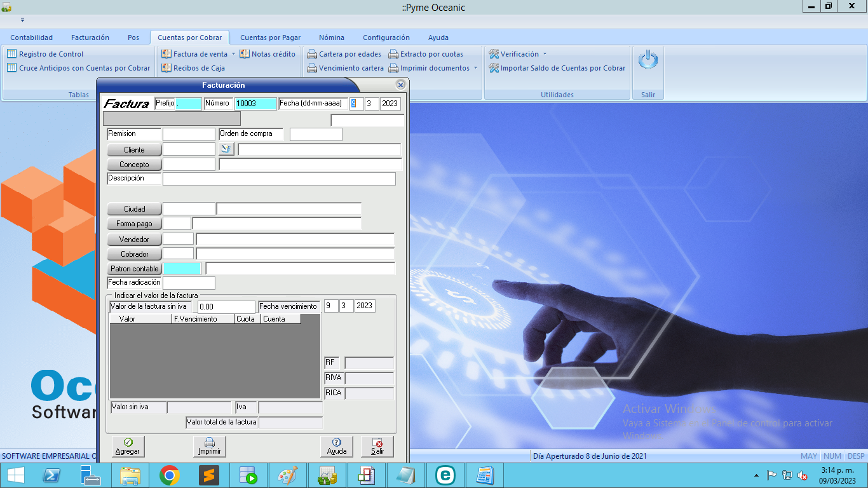The image size is (868, 488).
Task: Switch to the Contabilidad tab
Action: 32,37
